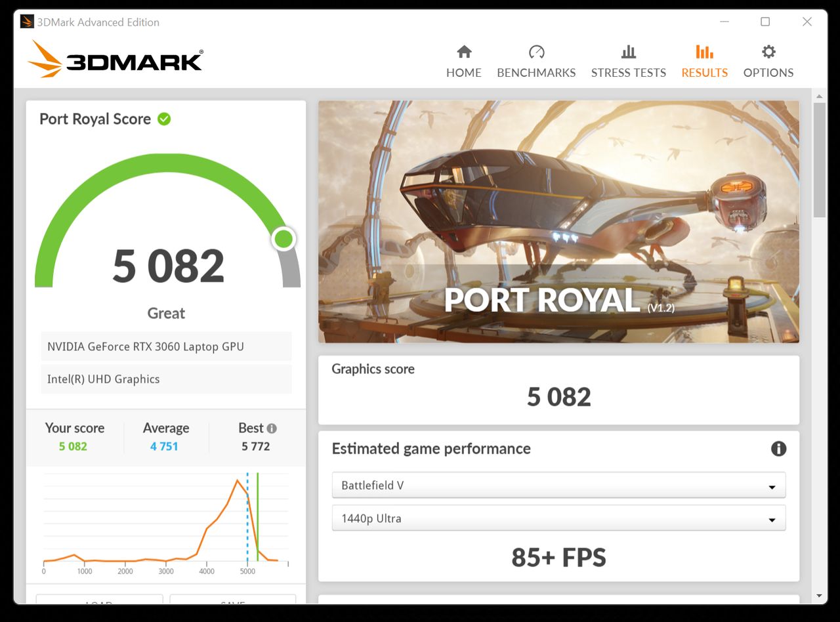
Task: Click the Port Royal Score heading
Action: [95, 119]
